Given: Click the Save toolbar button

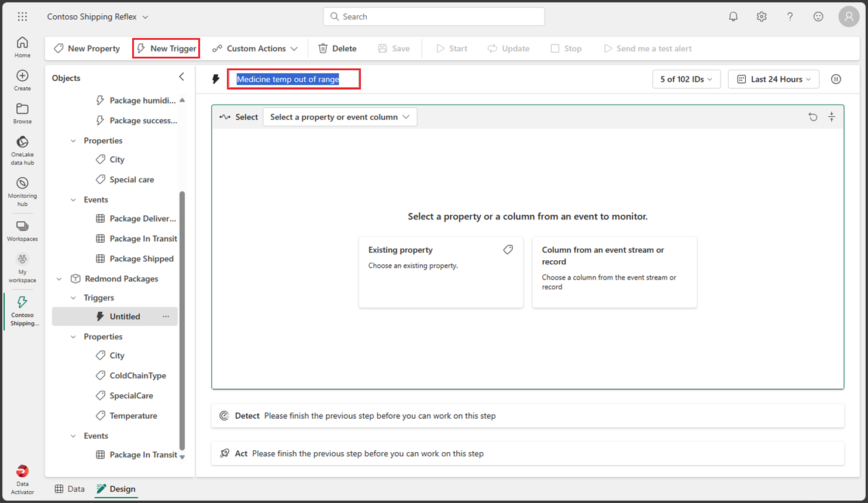Looking at the screenshot, I should pos(394,49).
